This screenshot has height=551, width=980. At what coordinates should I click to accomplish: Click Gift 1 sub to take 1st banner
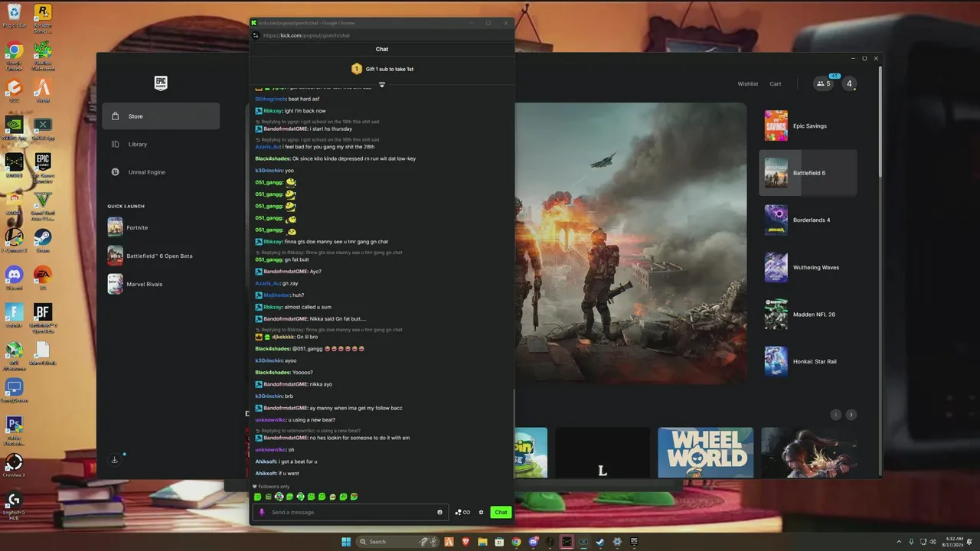tap(382, 69)
